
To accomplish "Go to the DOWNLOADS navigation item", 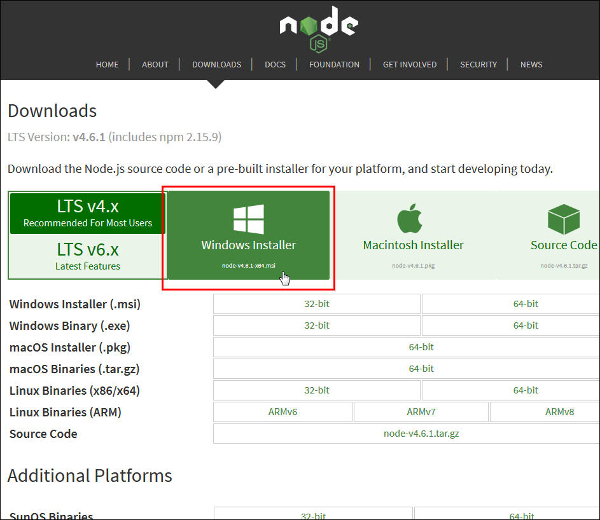I will point(217,65).
